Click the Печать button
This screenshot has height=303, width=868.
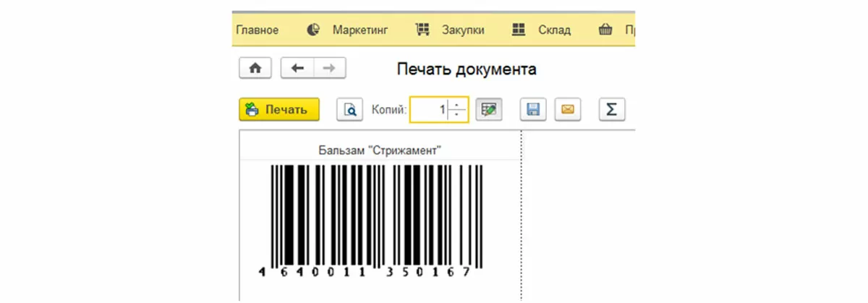[x=278, y=110]
